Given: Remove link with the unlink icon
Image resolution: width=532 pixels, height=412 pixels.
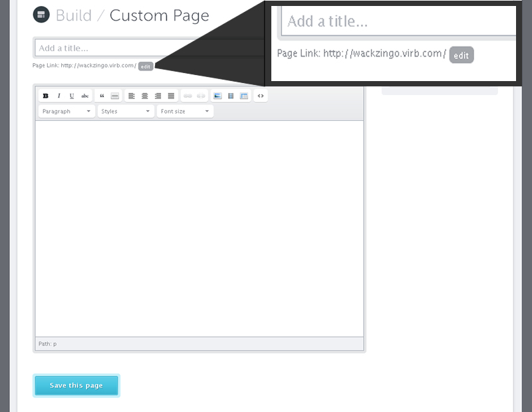Looking at the screenshot, I should click(x=201, y=96).
